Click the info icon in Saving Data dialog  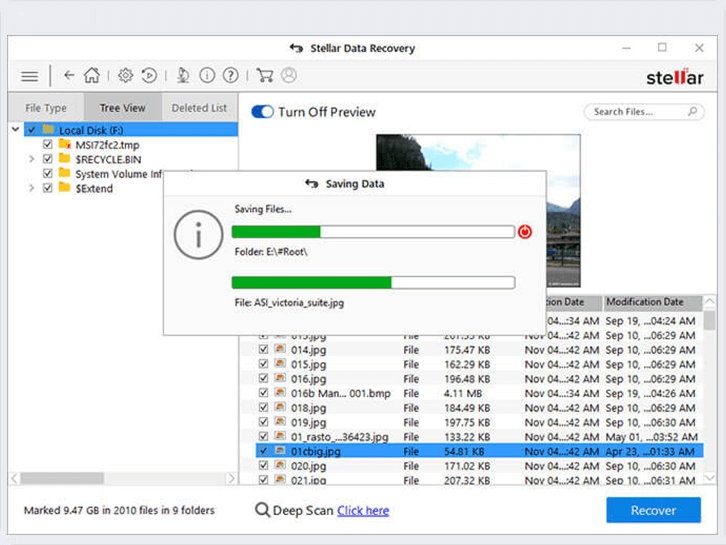point(198,235)
